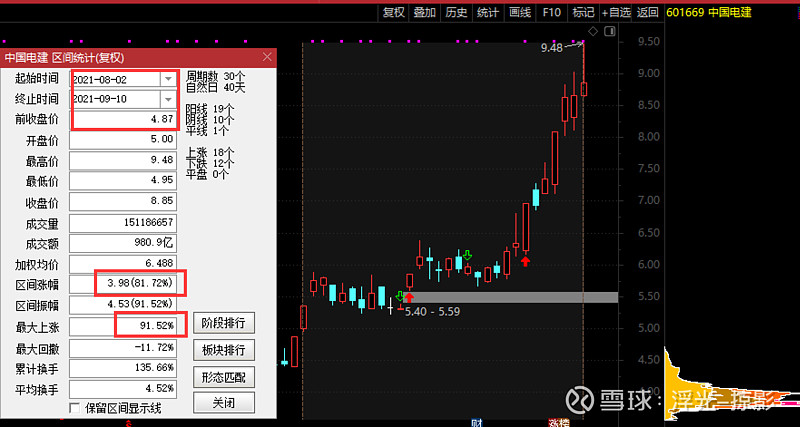Open F10 company info
Viewport: 800px width, 427px height.
pos(552,13)
